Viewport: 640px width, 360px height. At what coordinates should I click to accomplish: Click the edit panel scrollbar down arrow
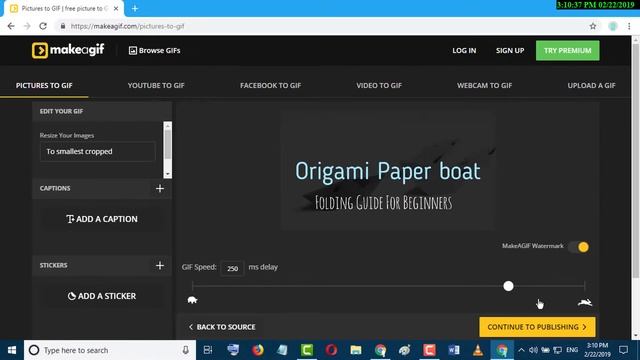coord(167,174)
